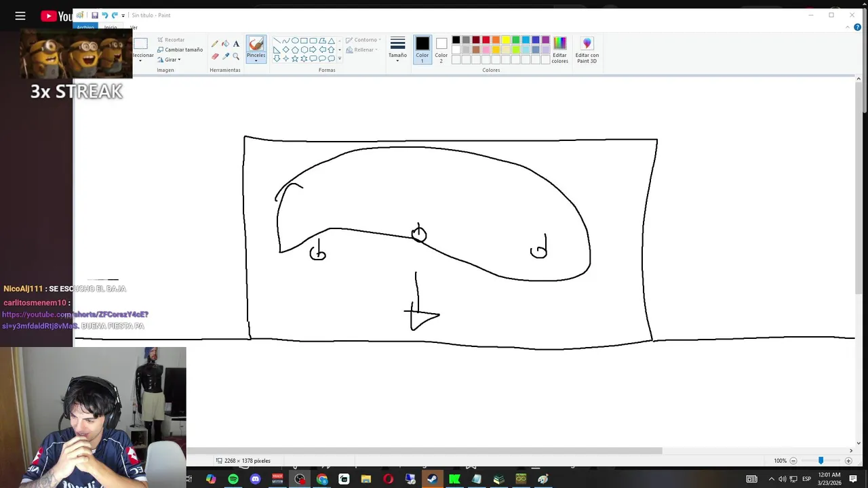The height and width of the screenshot is (488, 868).
Task: Open Opera browser from the taskbar
Action: coord(388,479)
